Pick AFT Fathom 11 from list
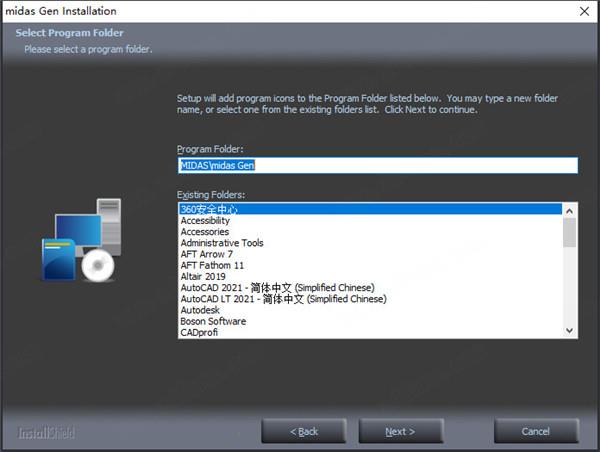Viewport: 600px width, 452px height. (x=370, y=265)
